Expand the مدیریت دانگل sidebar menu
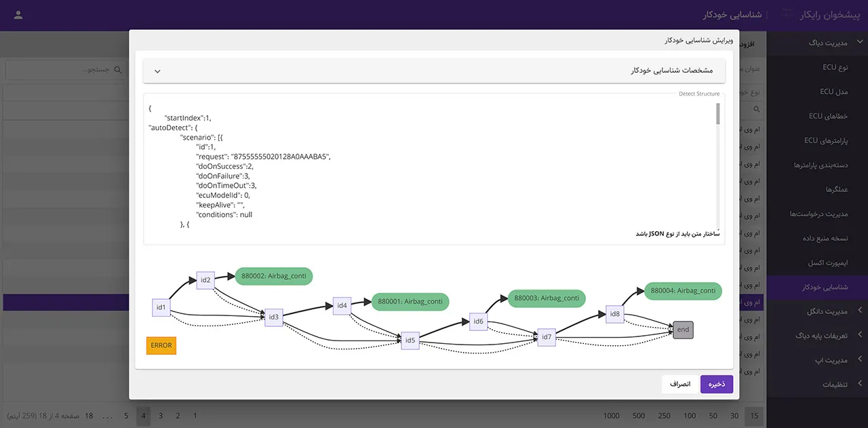This screenshot has width=868, height=428. click(x=861, y=311)
